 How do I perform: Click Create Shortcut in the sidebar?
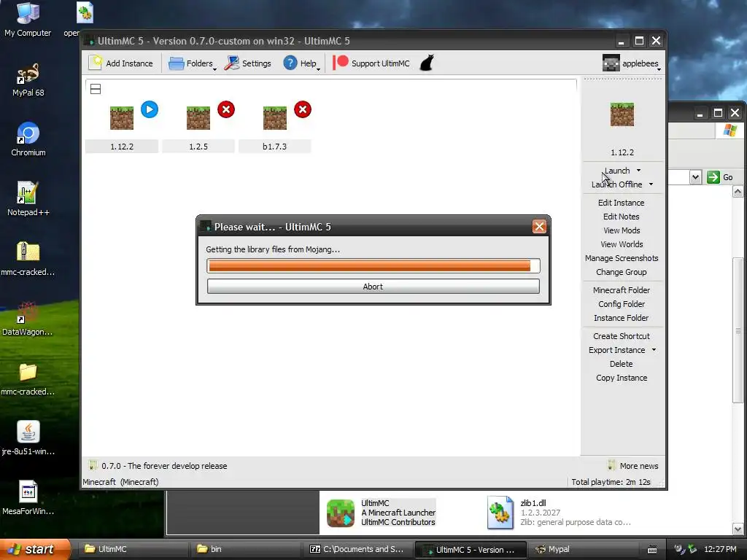(622, 335)
